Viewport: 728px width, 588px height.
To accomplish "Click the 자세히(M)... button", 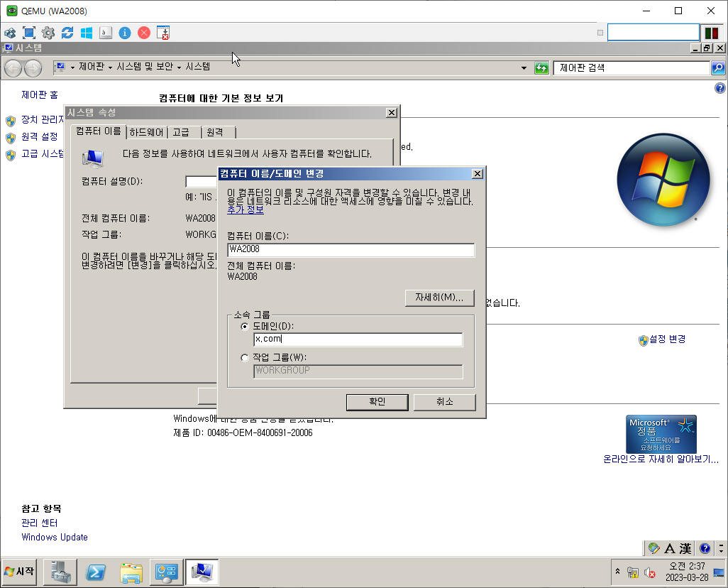I will point(439,298).
